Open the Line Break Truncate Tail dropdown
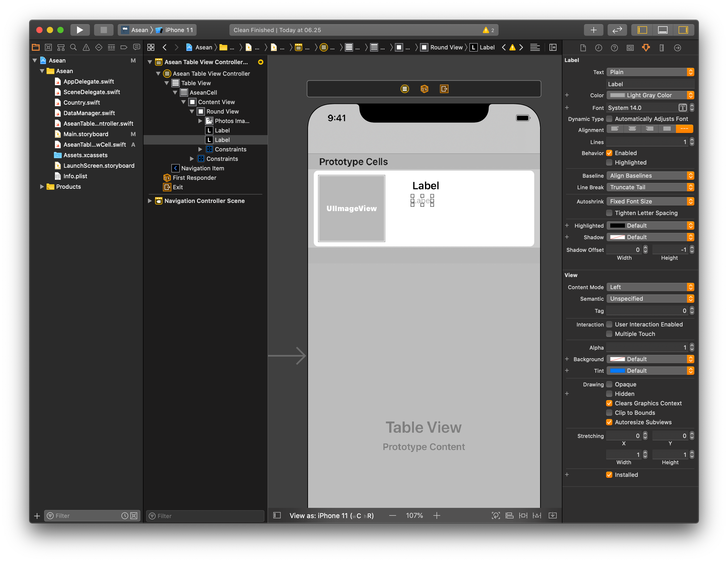Screen dimensions: 728x562 pyautogui.click(x=650, y=187)
